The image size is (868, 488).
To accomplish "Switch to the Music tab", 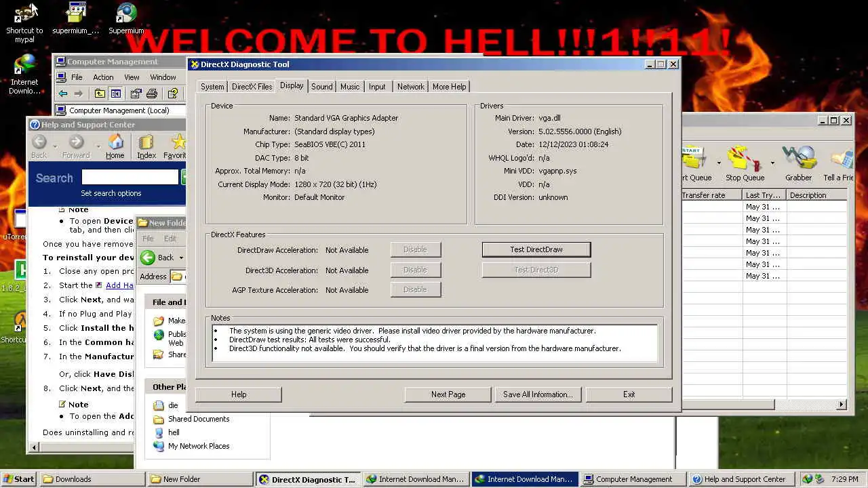I will 350,87.
